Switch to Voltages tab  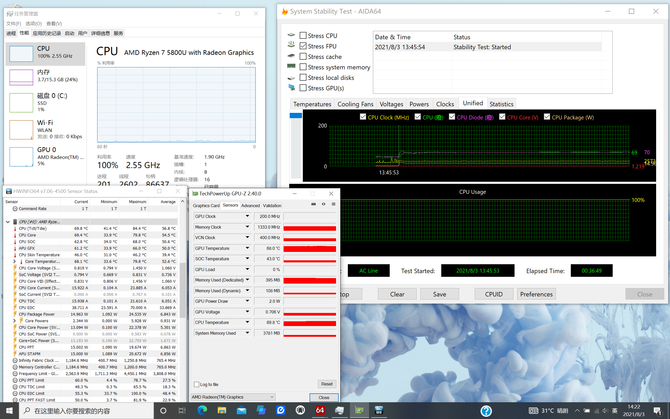tap(391, 104)
